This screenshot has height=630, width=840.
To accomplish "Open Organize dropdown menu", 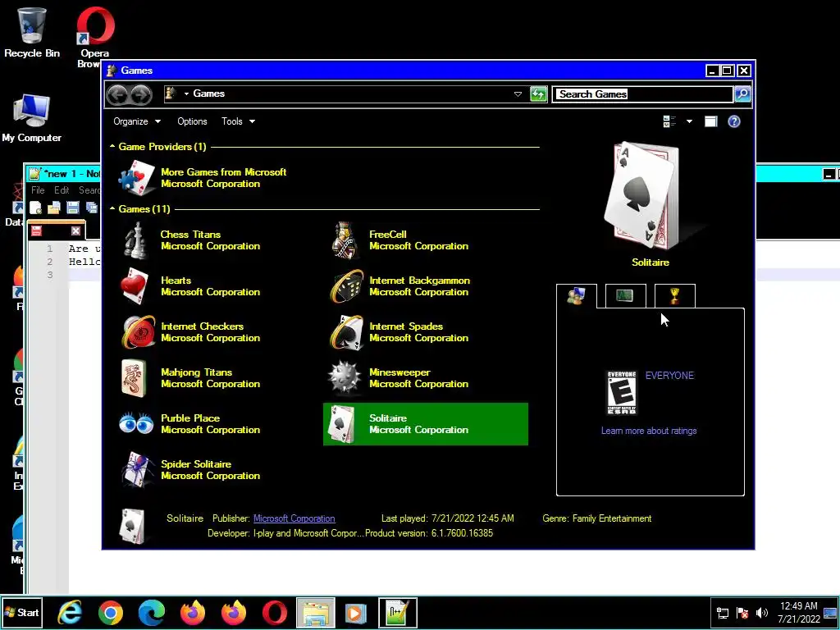I will [x=137, y=121].
